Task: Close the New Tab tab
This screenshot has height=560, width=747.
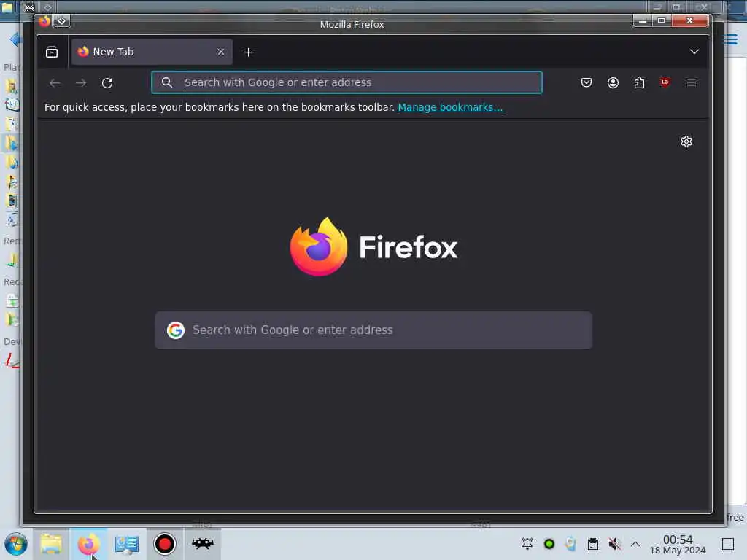Action: click(x=221, y=52)
